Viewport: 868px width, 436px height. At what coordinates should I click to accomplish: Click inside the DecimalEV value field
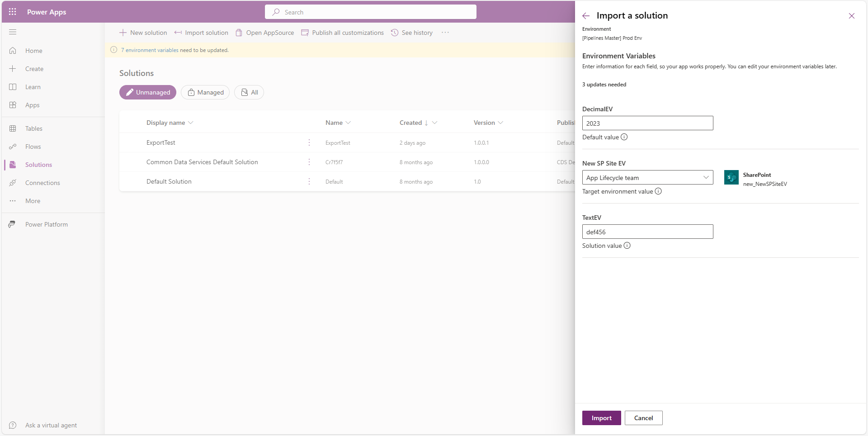tap(647, 123)
